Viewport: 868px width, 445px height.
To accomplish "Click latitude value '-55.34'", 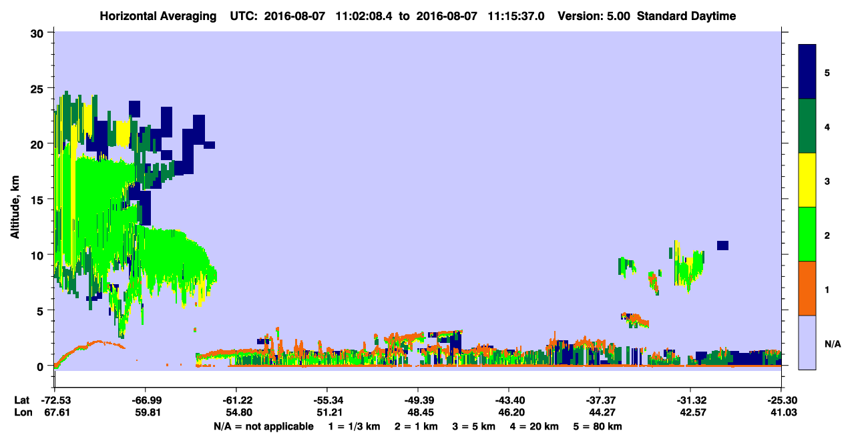I will click(327, 400).
